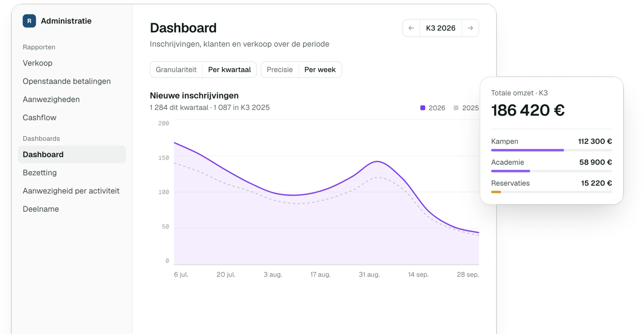
Task: Navigate to Aanwezigheden report
Action: click(51, 99)
